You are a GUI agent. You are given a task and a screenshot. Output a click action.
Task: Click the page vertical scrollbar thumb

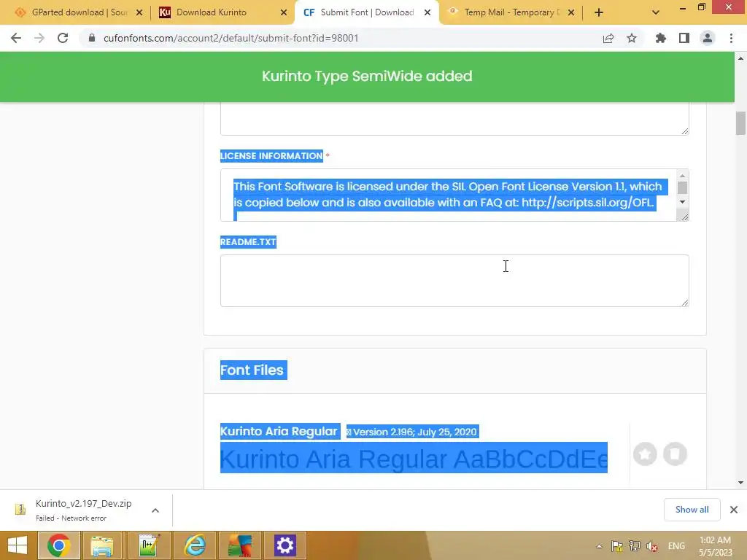(x=740, y=123)
